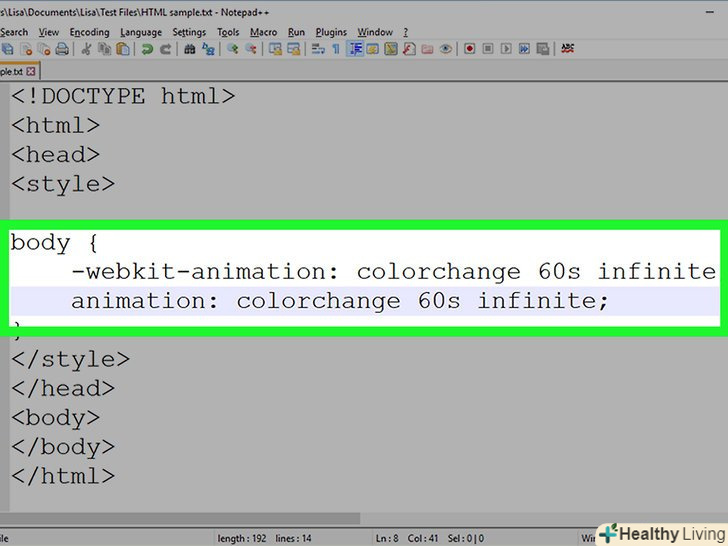Cut selection with scissors icon
Screen dimensions: 728x546
click(x=86, y=49)
